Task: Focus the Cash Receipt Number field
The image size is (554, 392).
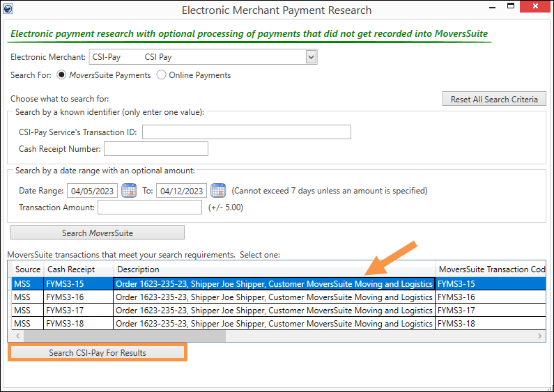Action: tap(156, 149)
